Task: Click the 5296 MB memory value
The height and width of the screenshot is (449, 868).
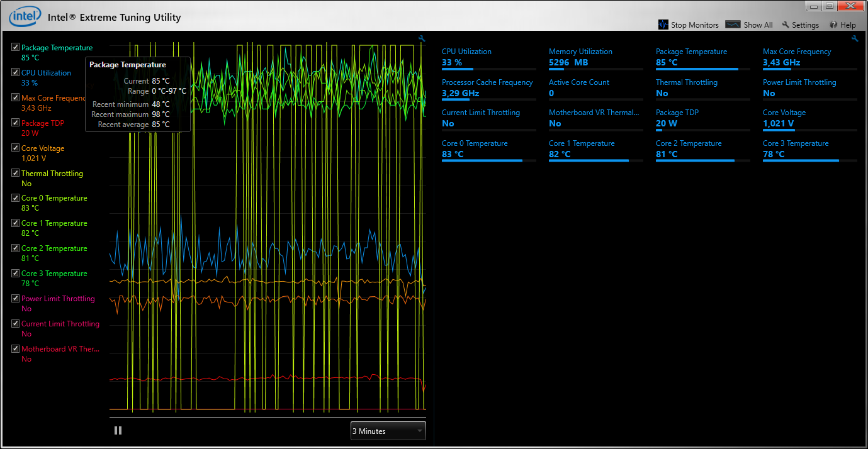Action: coord(568,62)
